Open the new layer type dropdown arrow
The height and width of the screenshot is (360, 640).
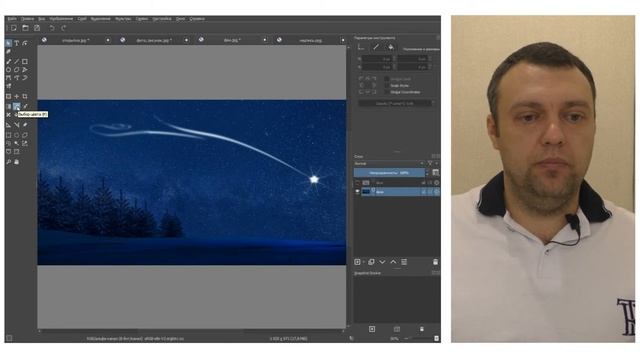point(363,262)
